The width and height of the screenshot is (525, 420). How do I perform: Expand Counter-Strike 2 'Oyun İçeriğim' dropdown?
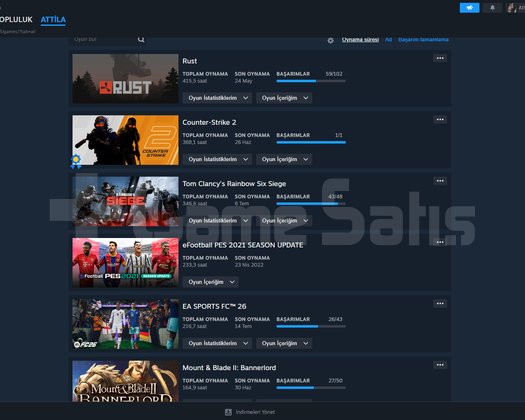click(284, 159)
